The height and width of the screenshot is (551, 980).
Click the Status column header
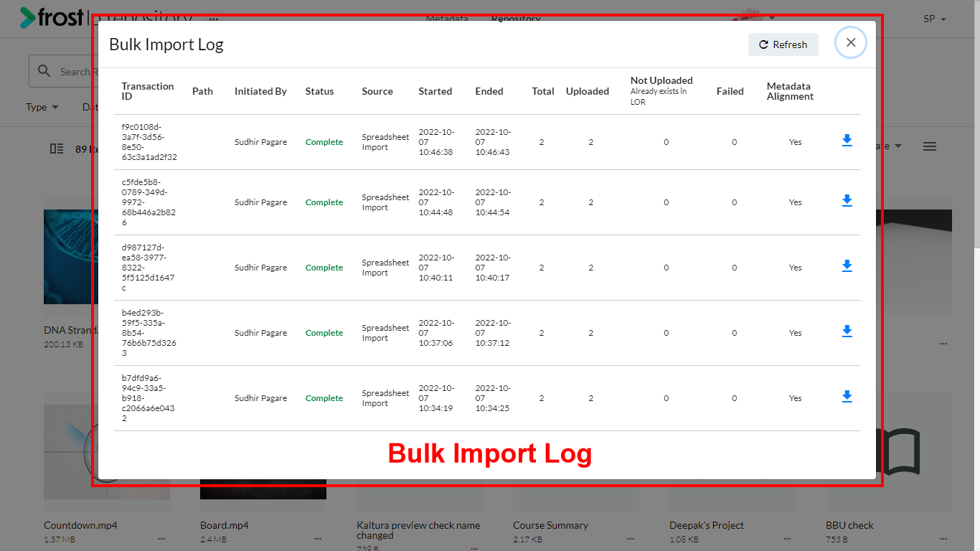pyautogui.click(x=320, y=91)
